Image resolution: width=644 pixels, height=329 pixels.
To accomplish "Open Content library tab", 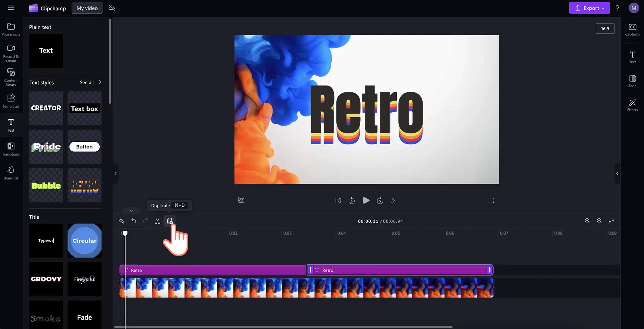I will tap(11, 77).
